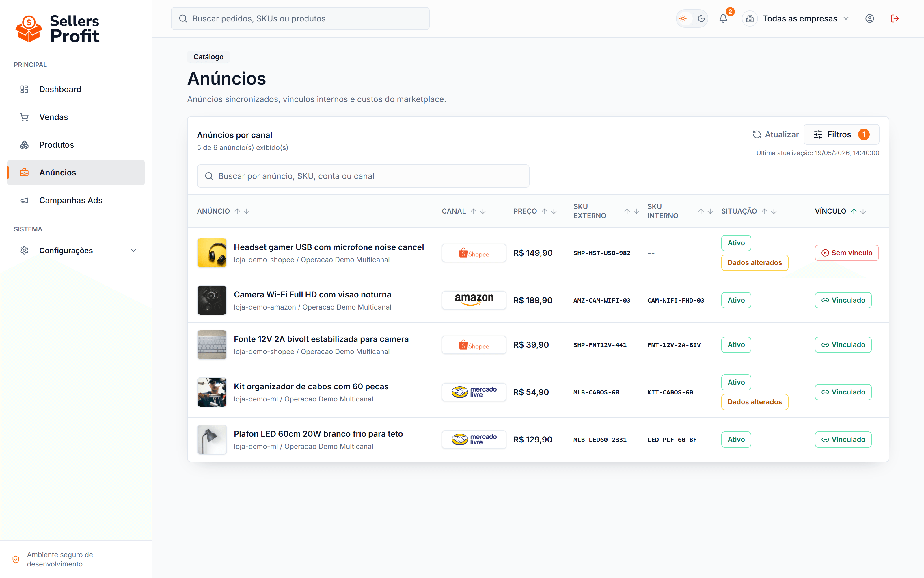Image resolution: width=924 pixels, height=578 pixels.
Task: Click mercado livre badge in Kit organizador row
Action: click(474, 392)
